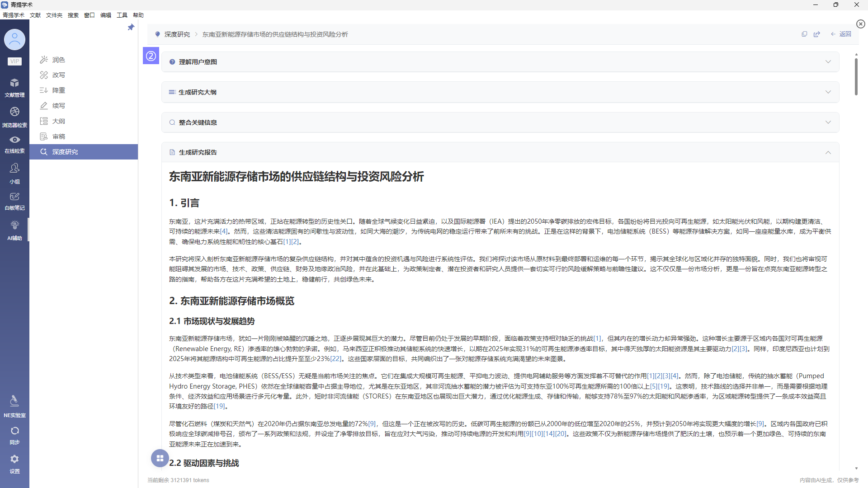
Task: Open 在线检索 eye icon
Action: (x=14, y=144)
